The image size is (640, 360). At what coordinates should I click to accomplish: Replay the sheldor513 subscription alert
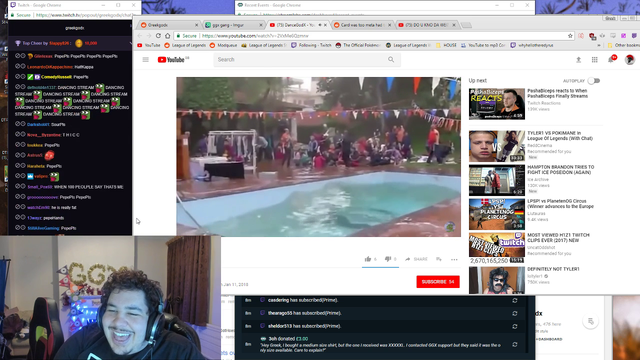coord(515,327)
